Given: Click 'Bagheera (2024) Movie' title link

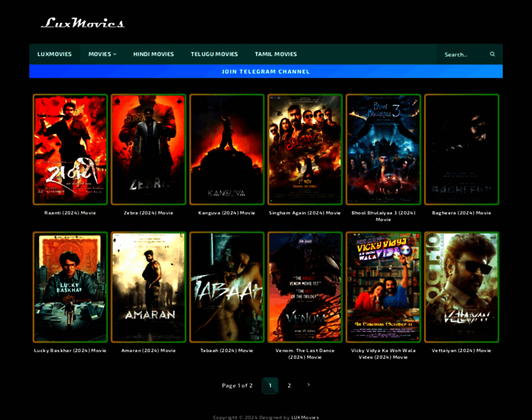Looking at the screenshot, I should click(461, 213).
